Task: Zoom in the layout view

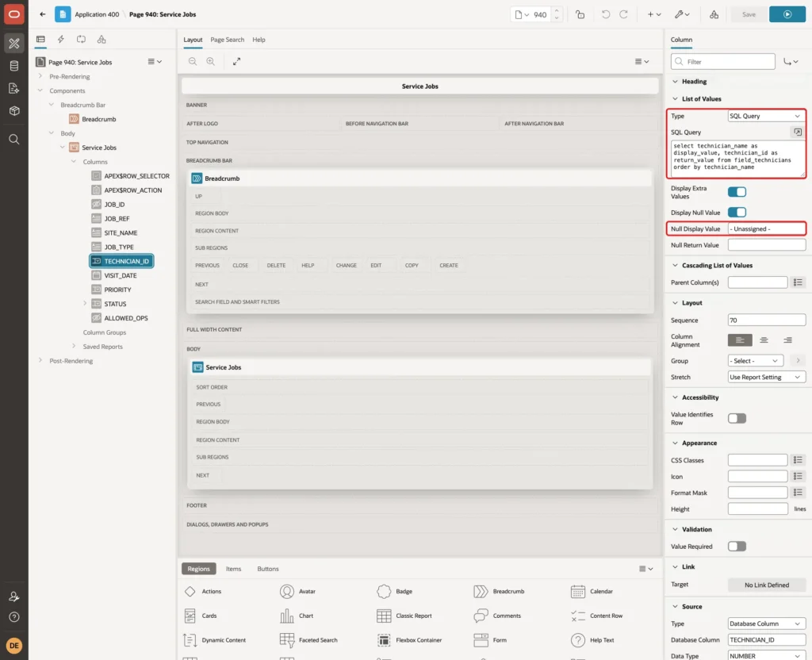Action: 211,62
